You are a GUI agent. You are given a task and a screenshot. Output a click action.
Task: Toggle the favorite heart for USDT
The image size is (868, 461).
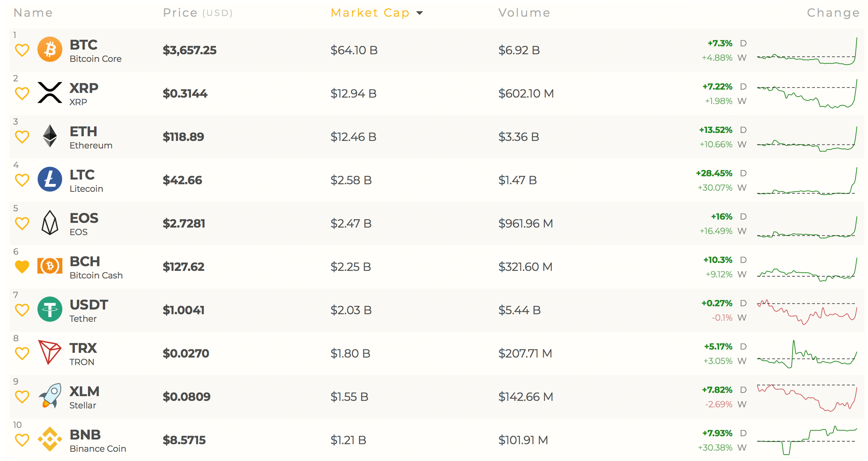pos(22,310)
